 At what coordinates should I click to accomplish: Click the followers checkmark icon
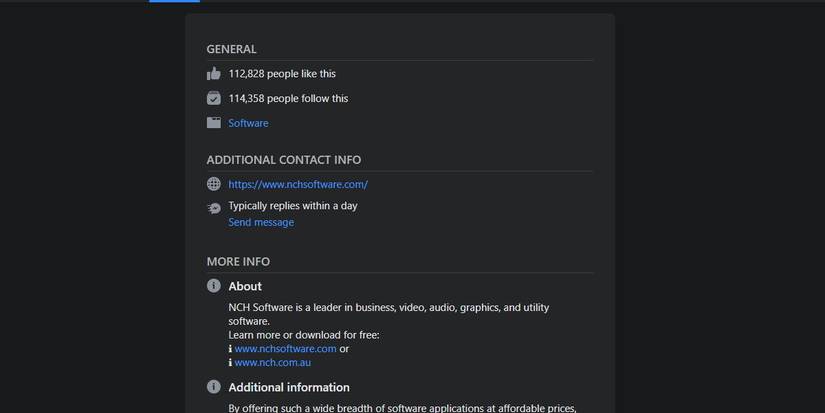point(213,98)
